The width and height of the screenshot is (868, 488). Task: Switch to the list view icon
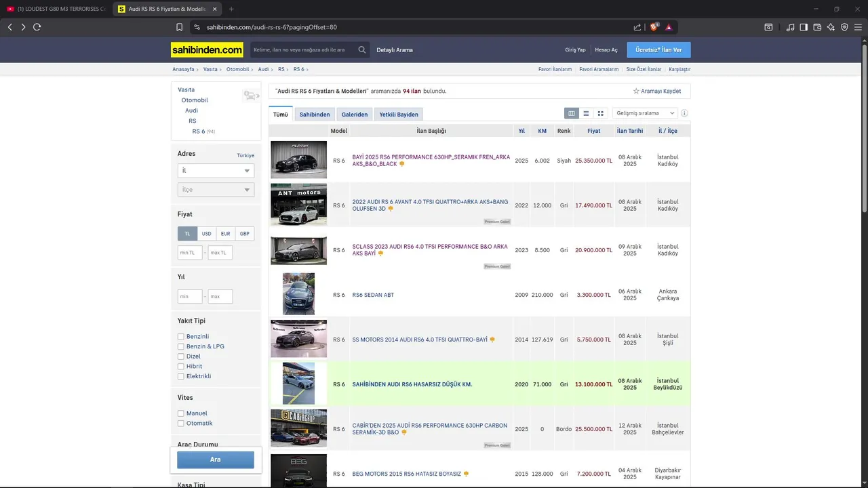coord(586,113)
